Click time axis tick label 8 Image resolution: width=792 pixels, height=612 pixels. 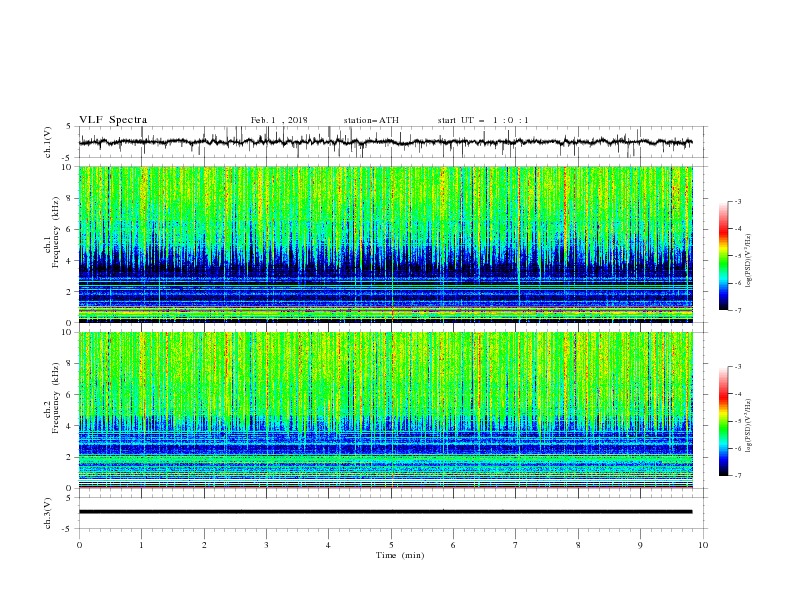pos(578,545)
